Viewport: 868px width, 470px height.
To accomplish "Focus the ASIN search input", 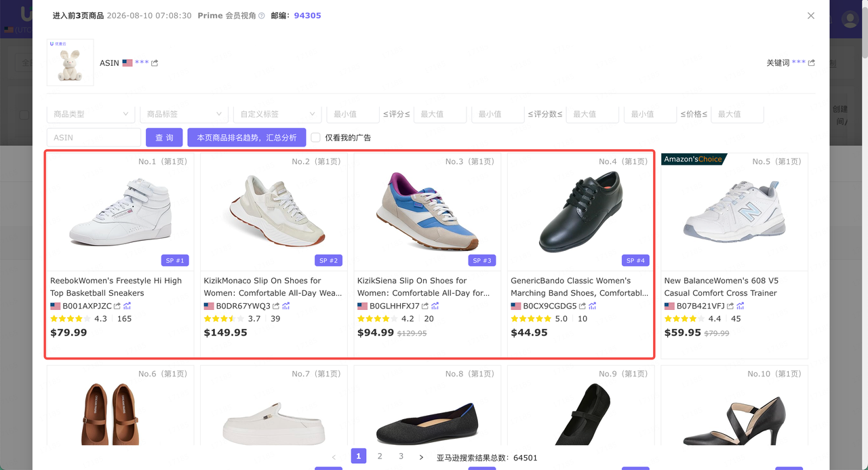I will [x=94, y=138].
